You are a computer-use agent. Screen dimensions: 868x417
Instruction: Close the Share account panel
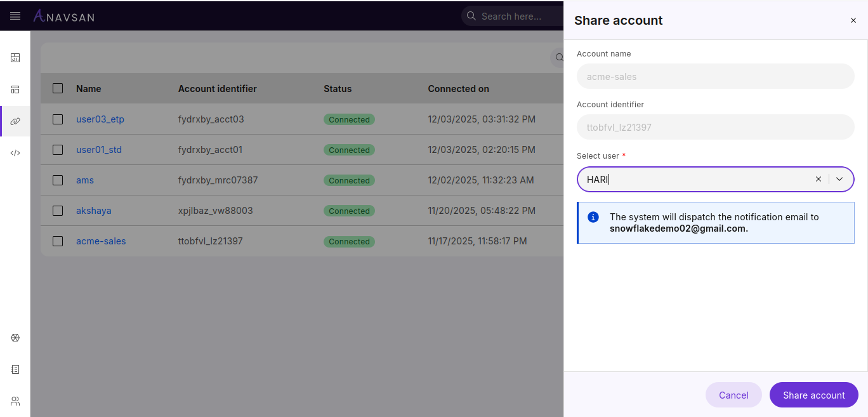853,20
